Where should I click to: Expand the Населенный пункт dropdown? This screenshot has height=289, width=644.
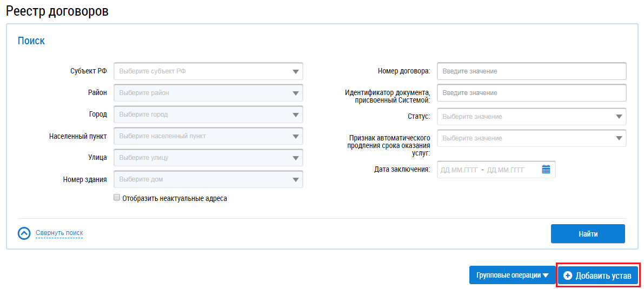click(208, 136)
